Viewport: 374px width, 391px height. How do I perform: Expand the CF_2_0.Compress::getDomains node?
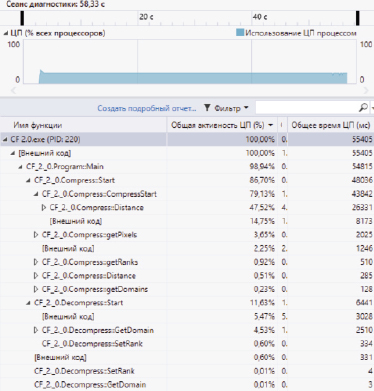[36, 289]
